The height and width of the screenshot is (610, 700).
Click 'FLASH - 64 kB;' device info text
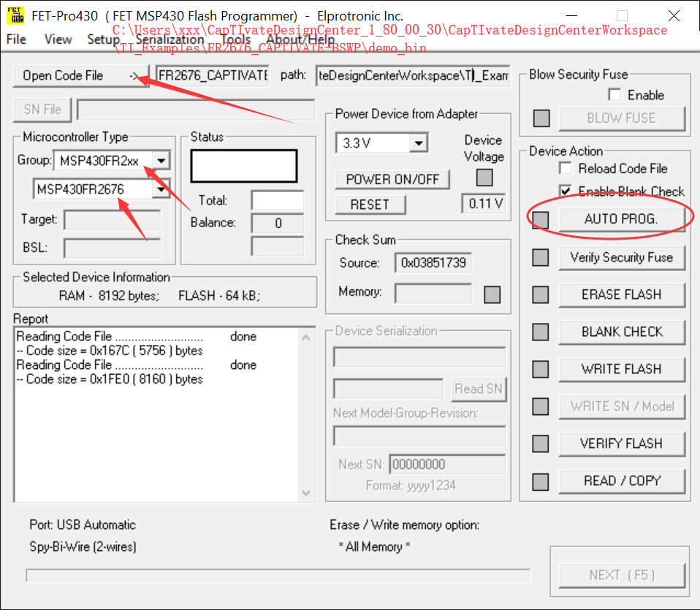click(219, 296)
